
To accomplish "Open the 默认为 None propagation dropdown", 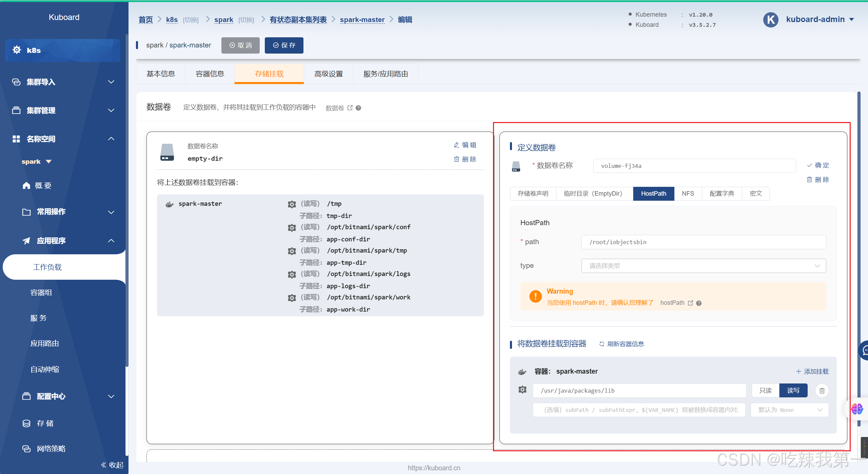I will (789, 410).
